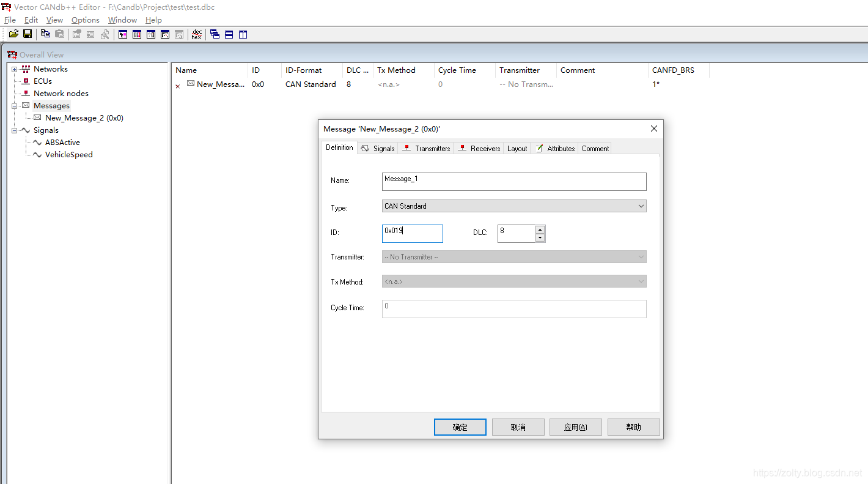Click the Network nodes icon in tree

(x=26, y=93)
